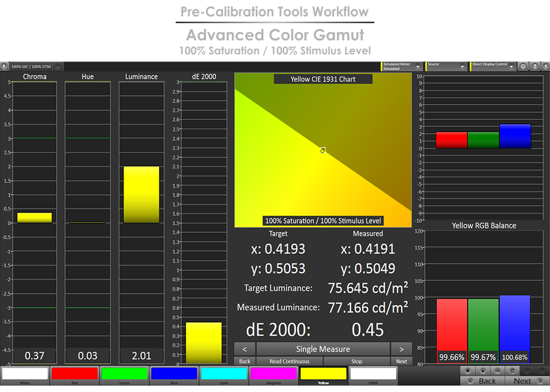Click the measured luminance 77.166 cd/m² value
The image size is (550, 392).
click(368, 308)
